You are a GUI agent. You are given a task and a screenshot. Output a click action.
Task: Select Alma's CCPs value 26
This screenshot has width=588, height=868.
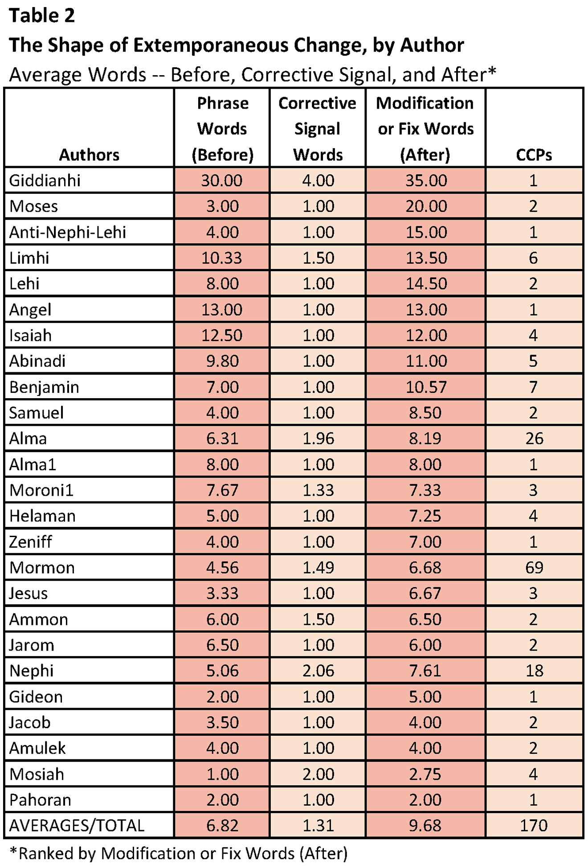[x=534, y=439]
